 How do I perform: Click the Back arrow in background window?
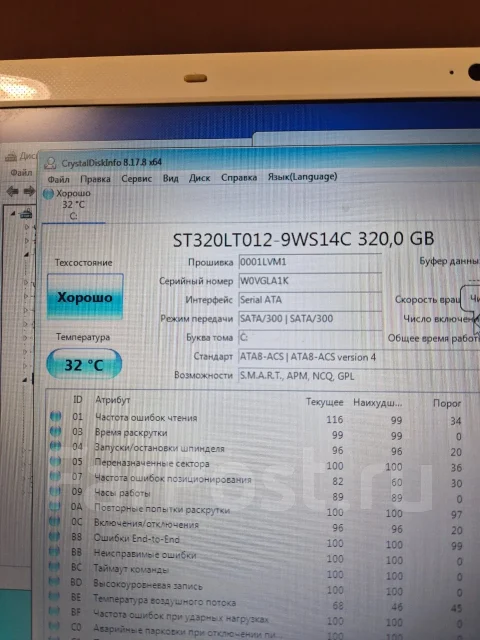12,191
